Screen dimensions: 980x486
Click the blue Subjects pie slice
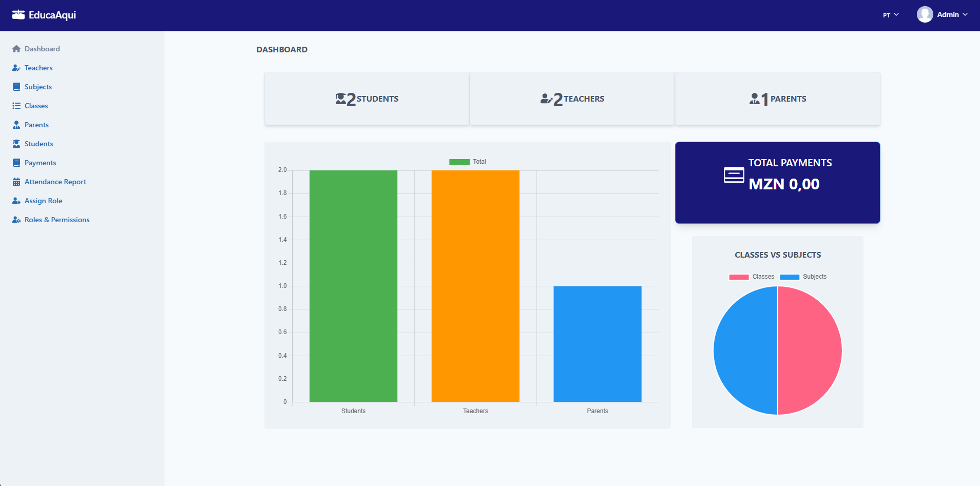[x=745, y=351]
